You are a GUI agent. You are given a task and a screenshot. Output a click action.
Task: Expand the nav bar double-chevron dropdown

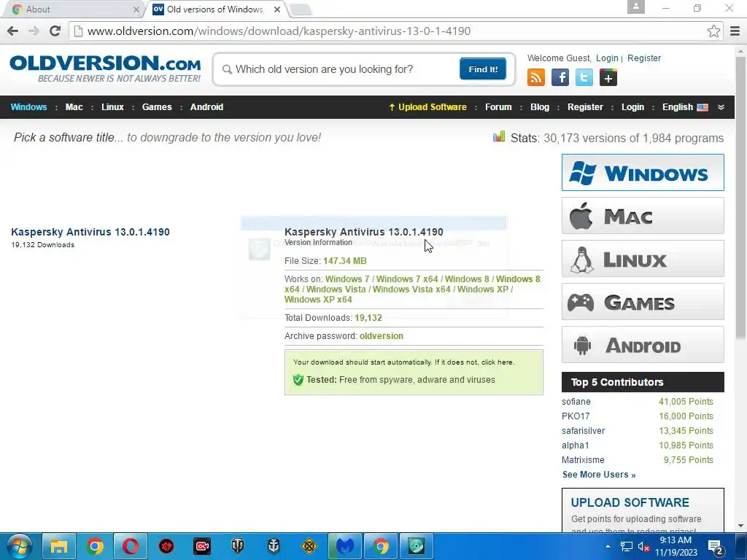(721, 107)
